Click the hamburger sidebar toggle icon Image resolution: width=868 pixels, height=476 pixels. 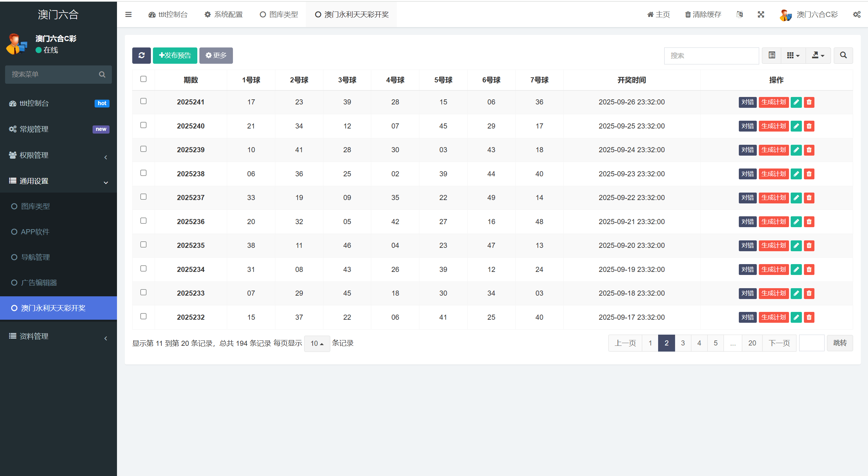[128, 15]
